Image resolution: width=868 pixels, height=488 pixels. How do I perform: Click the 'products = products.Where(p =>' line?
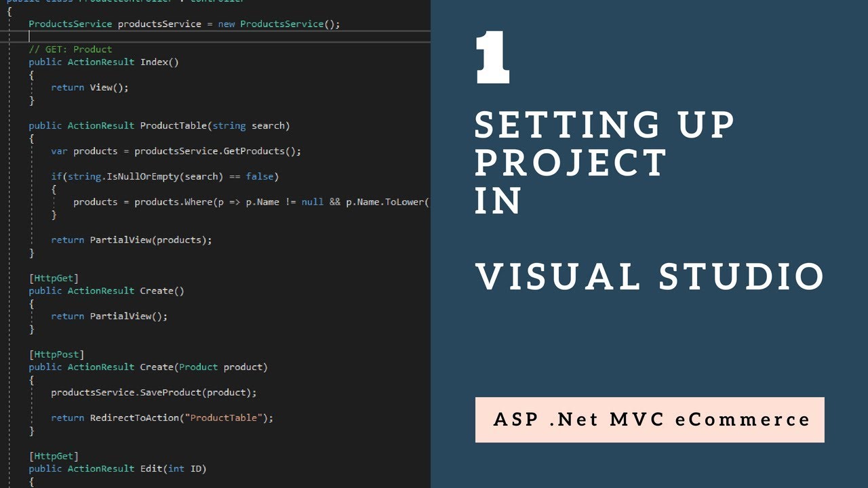[252, 202]
